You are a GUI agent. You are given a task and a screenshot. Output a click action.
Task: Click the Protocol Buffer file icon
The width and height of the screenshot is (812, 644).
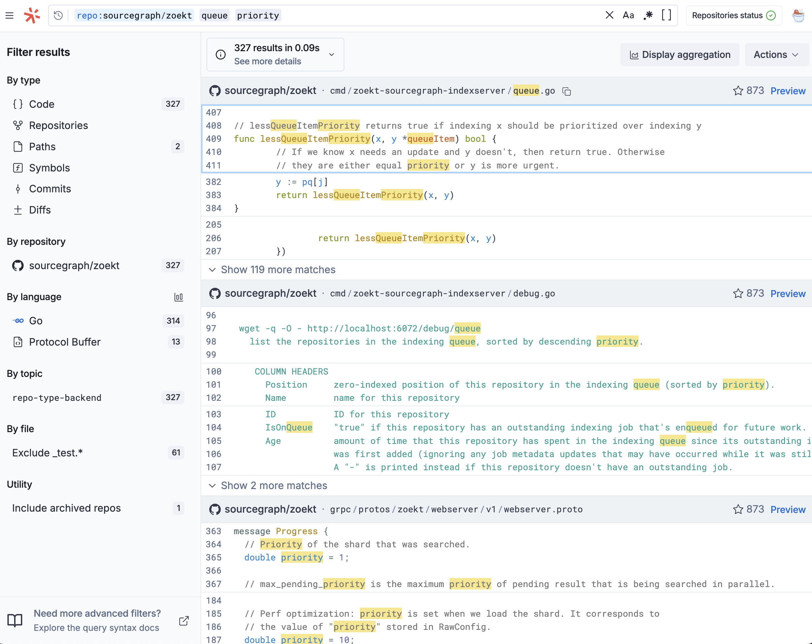click(x=18, y=342)
